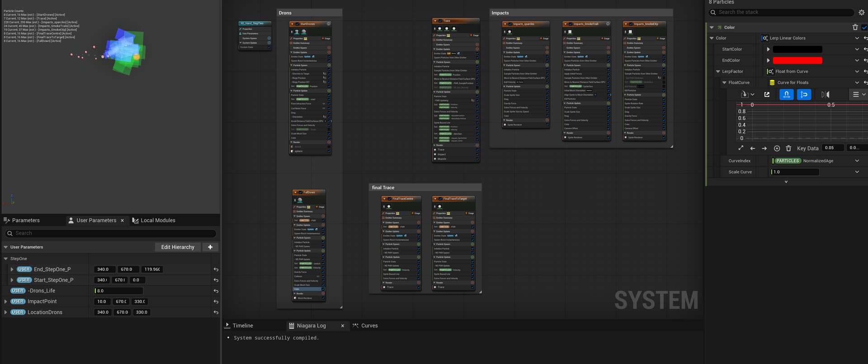
Task: Open the red EndColor swatch
Action: (x=797, y=61)
